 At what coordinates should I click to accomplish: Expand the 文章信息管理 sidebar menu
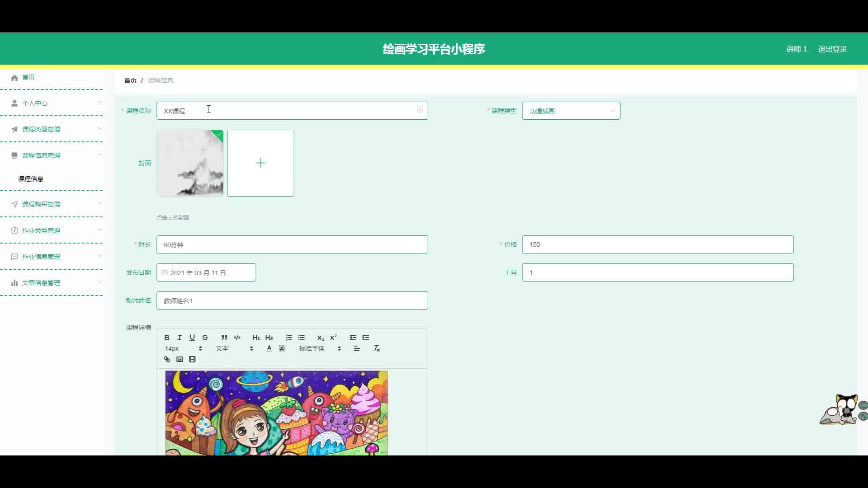point(52,283)
